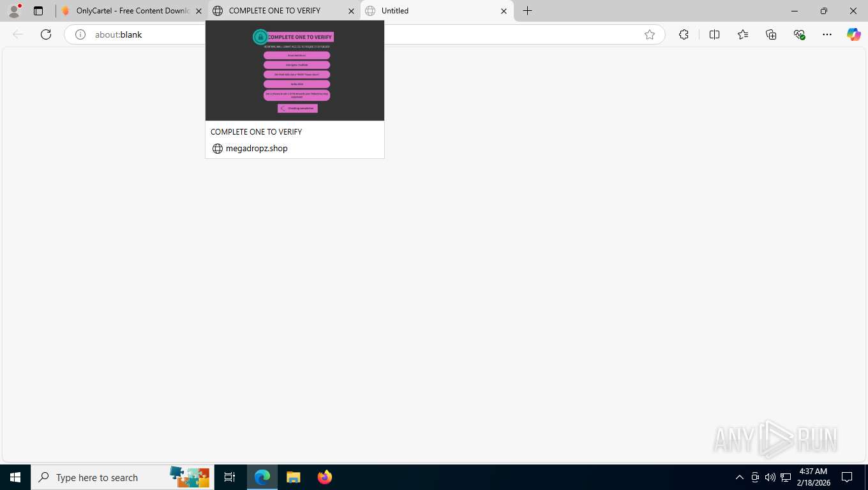Open Settings and more menu

click(x=827, y=34)
